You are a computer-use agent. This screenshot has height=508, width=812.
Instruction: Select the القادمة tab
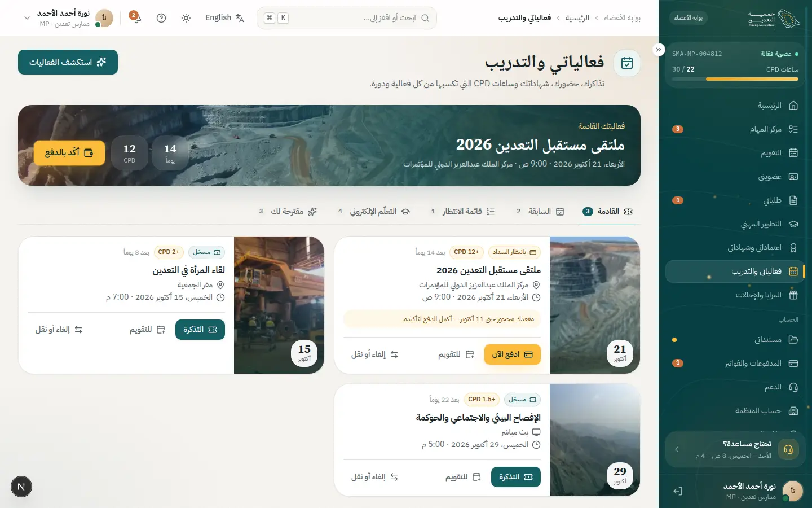pyautogui.click(x=607, y=212)
